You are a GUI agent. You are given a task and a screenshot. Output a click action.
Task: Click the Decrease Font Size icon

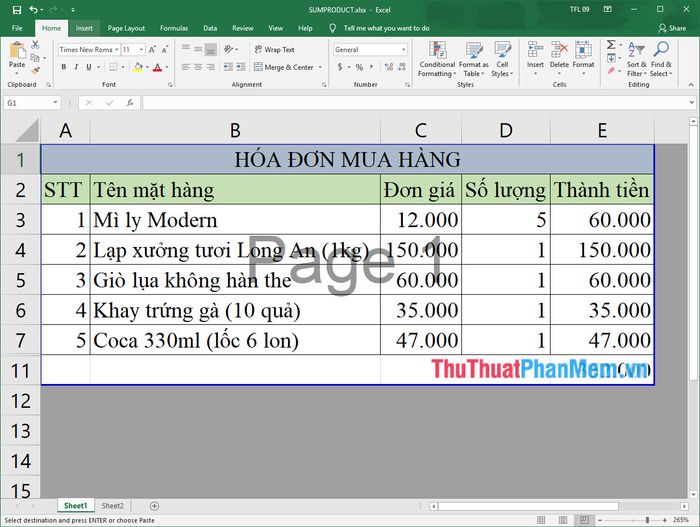point(165,50)
